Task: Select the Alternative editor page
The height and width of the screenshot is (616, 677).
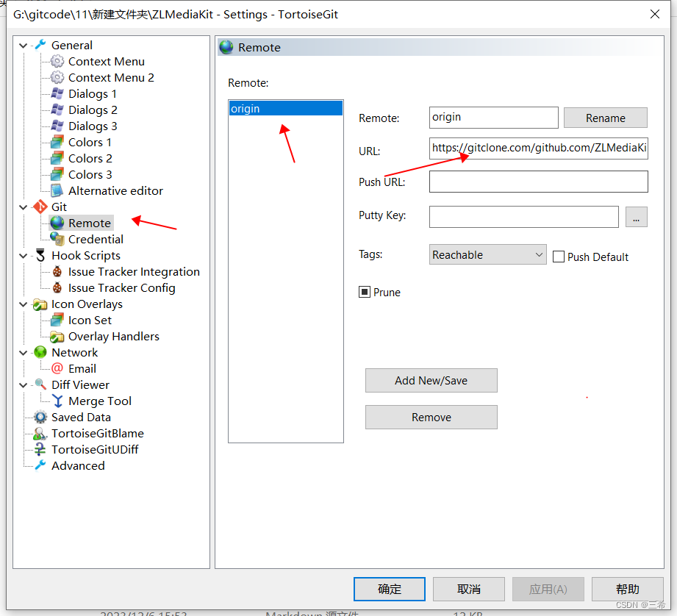Action: click(115, 191)
